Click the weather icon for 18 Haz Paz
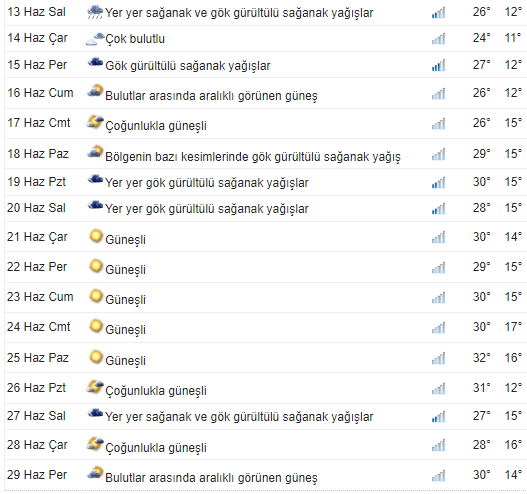The image size is (527, 494). (x=95, y=152)
